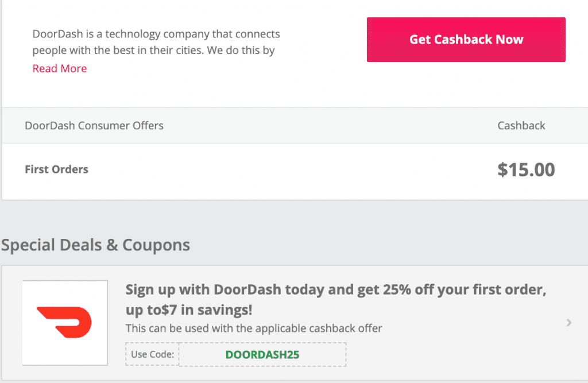This screenshot has height=383, width=588.
Task: Copy the DOORDASH25 coupon code
Action: pyautogui.click(x=262, y=354)
